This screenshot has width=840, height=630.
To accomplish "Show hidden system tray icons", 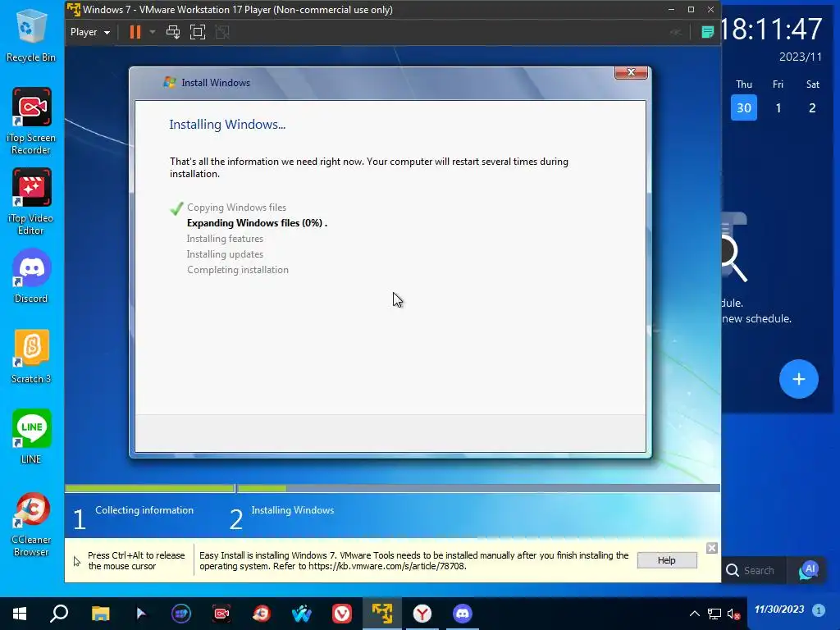I will pos(694,614).
